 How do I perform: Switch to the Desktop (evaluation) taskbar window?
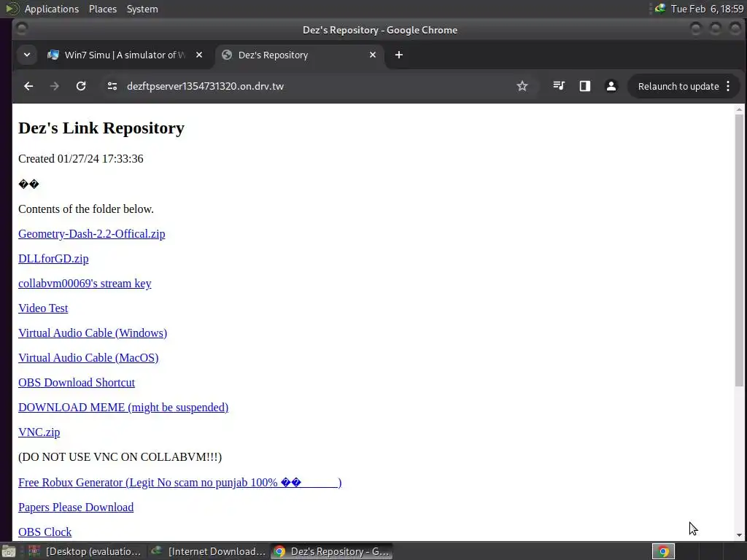coord(85,551)
